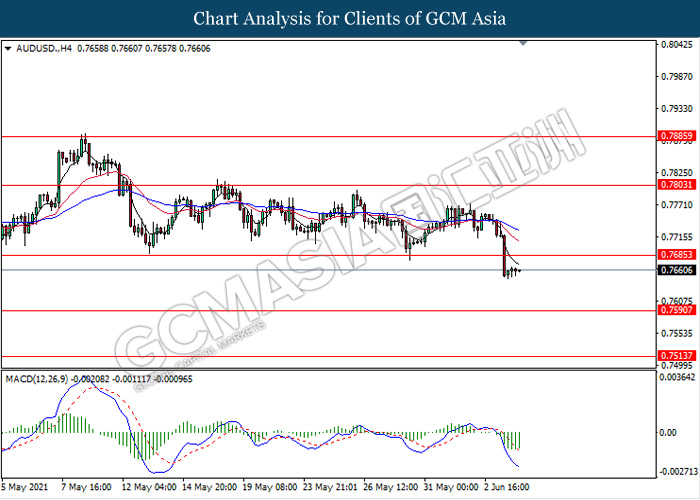Viewport: 700px width, 500px height.
Task: Click the 31 May 00:00 date label
Action: click(451, 487)
